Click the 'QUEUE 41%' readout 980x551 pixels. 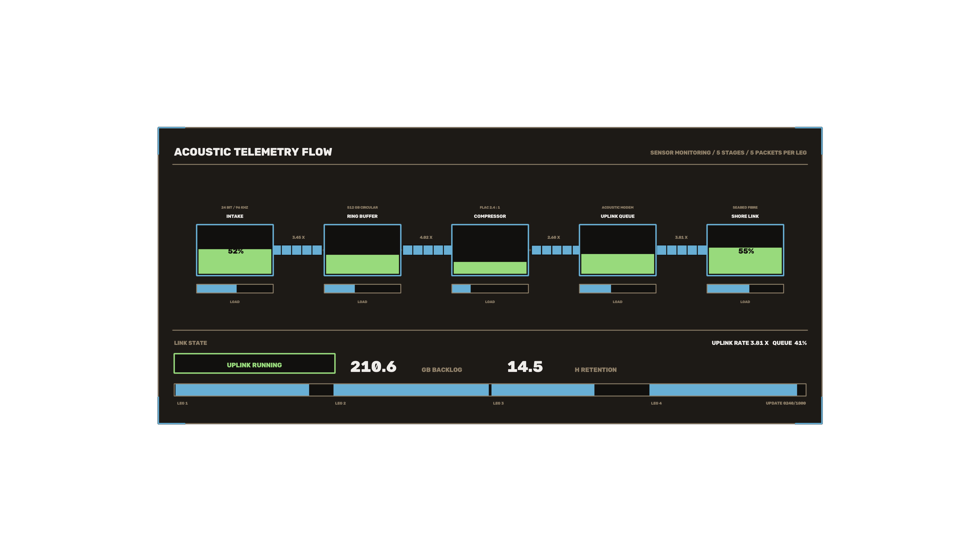tap(789, 343)
